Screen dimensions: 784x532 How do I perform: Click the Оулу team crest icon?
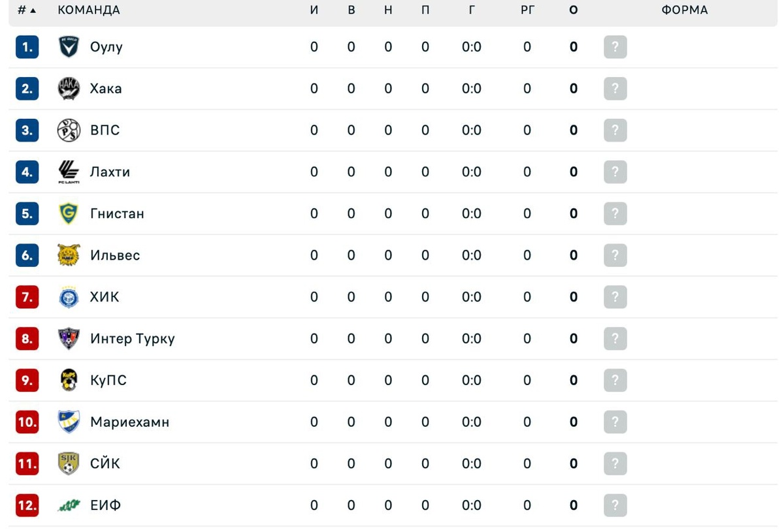pyautogui.click(x=69, y=47)
